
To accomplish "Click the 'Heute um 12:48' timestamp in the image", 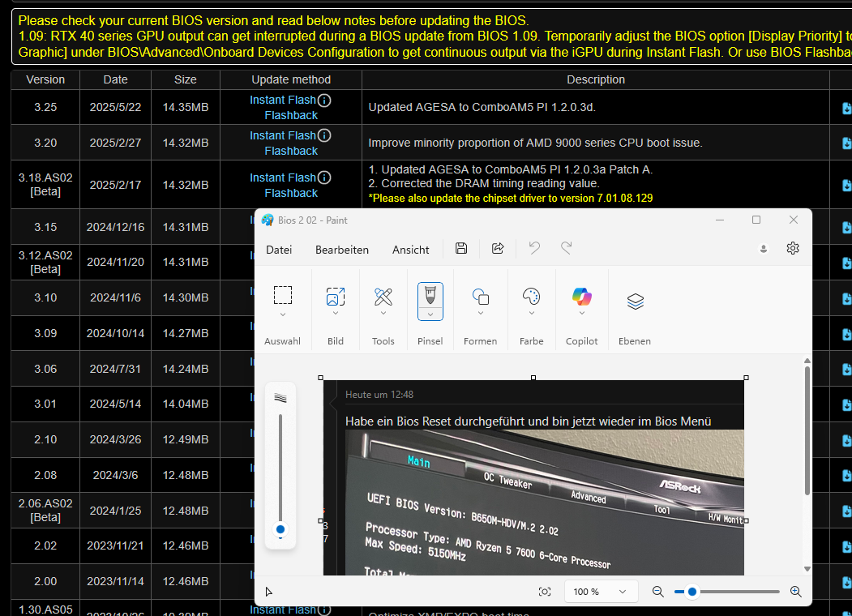I will (379, 395).
